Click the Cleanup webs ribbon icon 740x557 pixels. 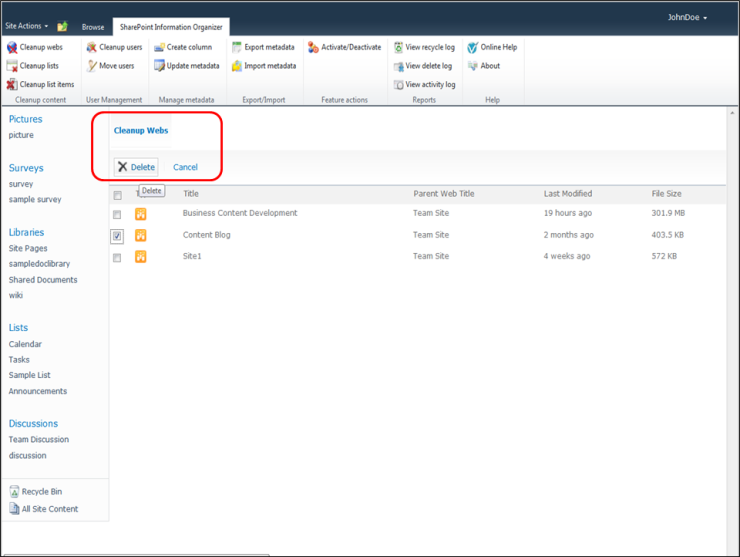(12, 47)
